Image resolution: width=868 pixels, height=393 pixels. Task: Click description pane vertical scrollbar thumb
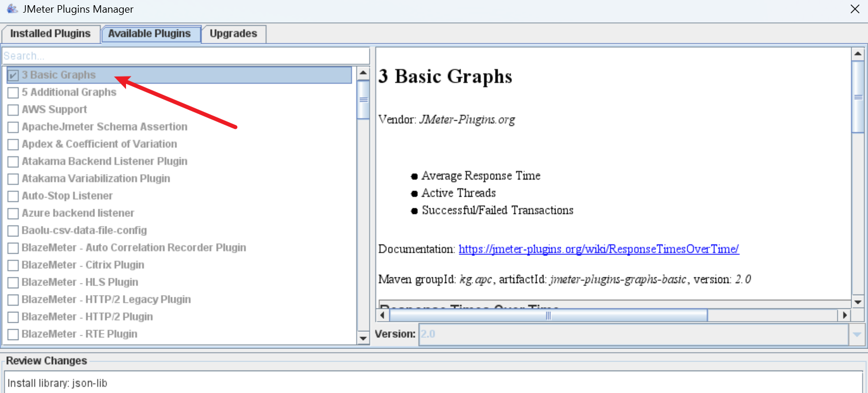[x=858, y=97]
